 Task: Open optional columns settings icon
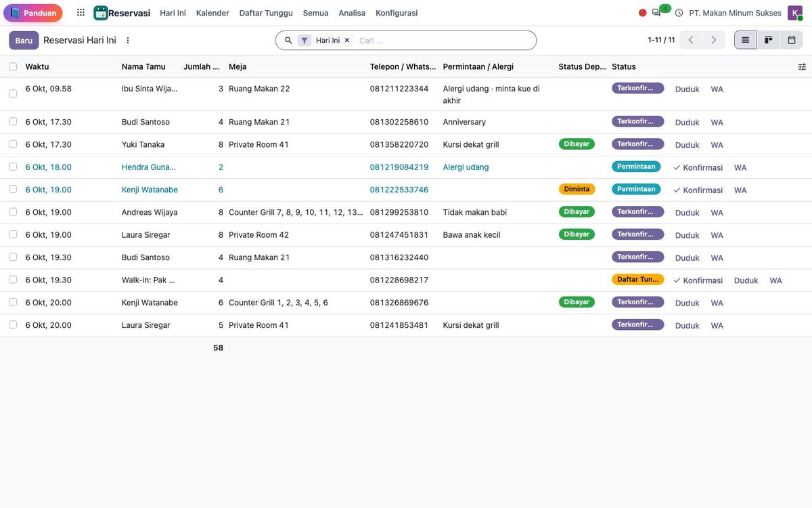[x=802, y=66]
